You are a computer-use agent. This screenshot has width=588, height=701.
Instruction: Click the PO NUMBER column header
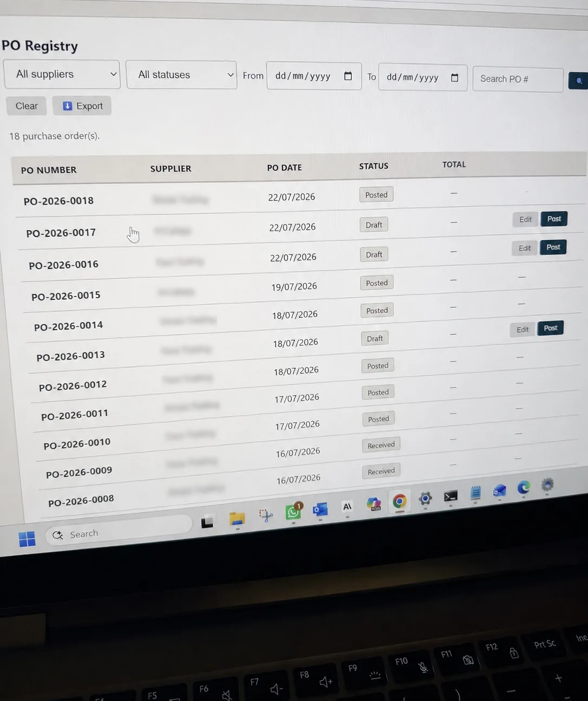point(49,170)
